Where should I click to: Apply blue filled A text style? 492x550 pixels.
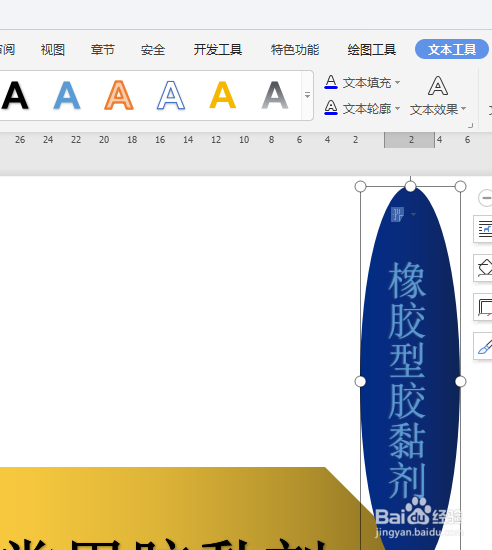coord(67,95)
